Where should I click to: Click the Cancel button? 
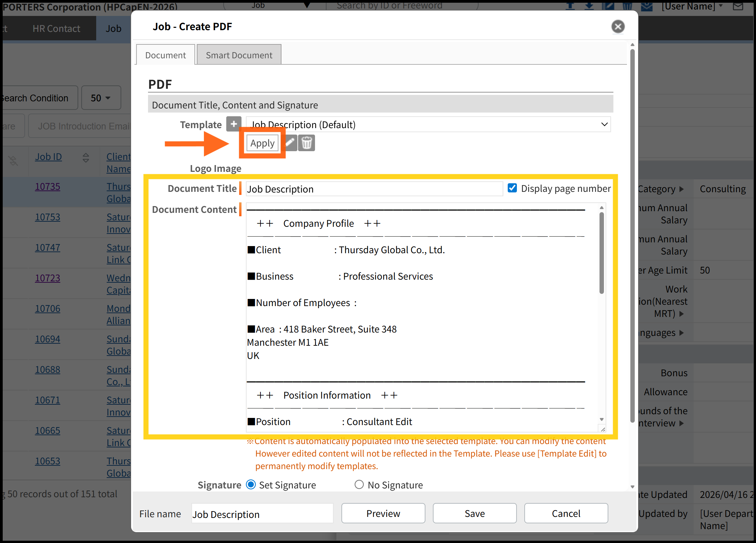click(566, 513)
